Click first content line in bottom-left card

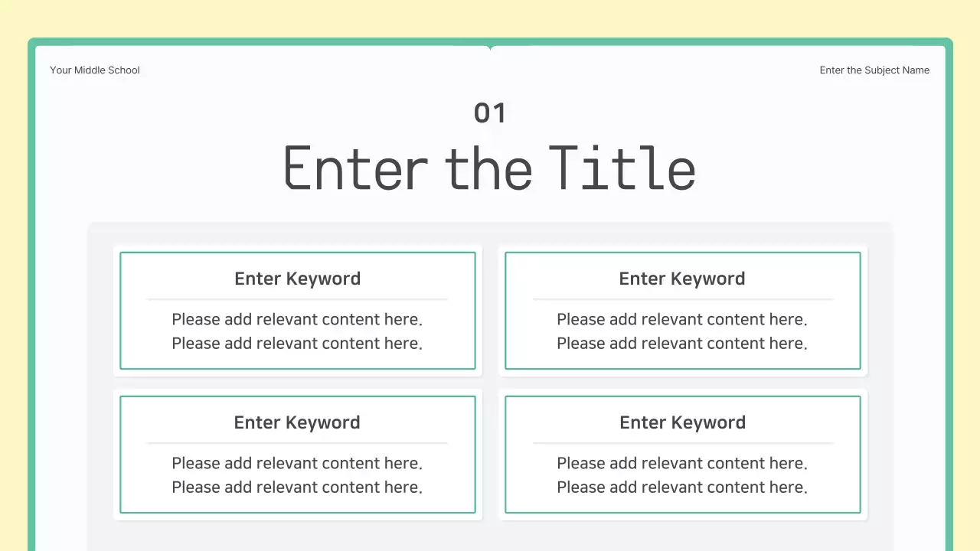coord(297,463)
